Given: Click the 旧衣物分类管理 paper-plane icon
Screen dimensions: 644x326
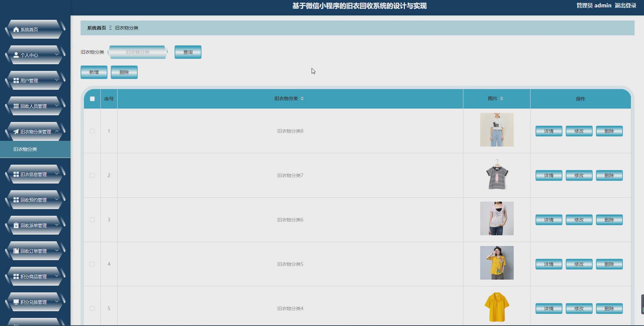Looking at the screenshot, I should 16,131.
